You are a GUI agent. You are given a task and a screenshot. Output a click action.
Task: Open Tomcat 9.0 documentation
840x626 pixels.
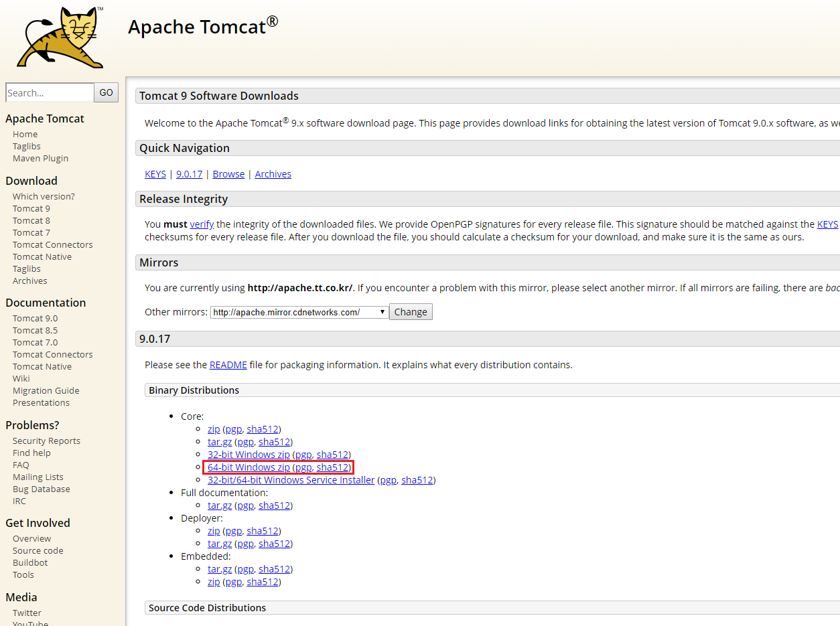[36, 318]
